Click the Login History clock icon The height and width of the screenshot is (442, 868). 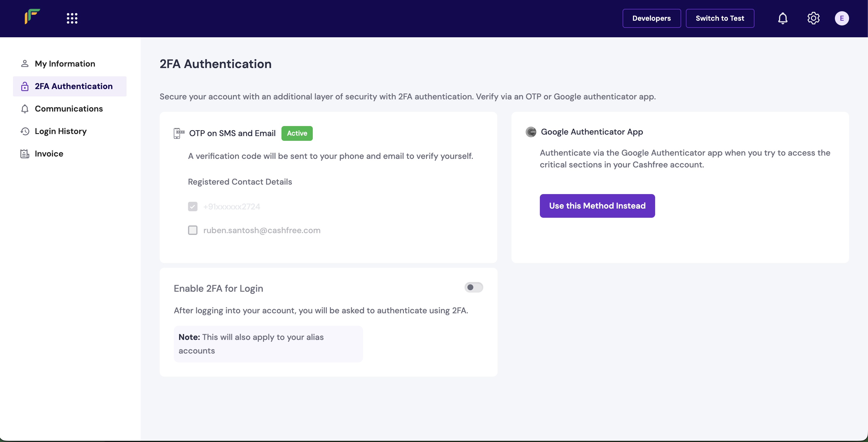24,131
